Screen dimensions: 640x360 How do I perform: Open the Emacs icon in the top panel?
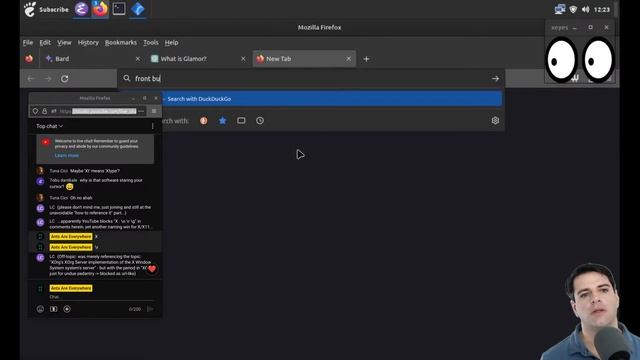pos(81,9)
